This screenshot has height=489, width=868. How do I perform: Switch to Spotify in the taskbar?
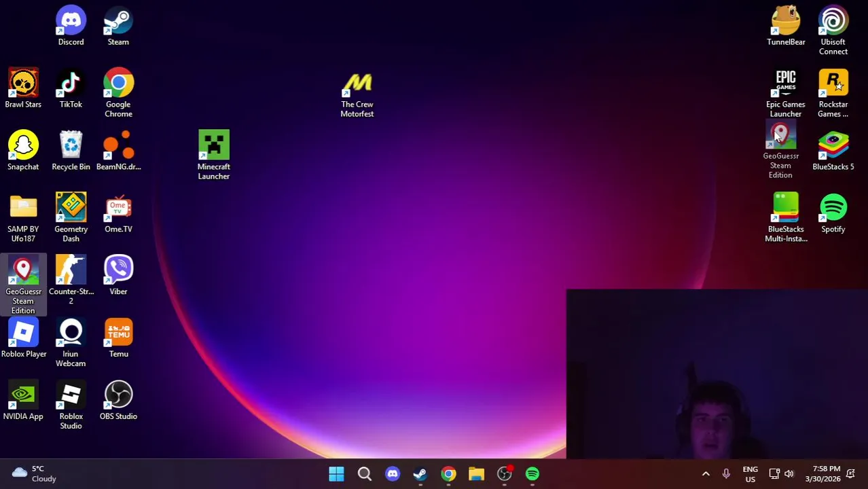pos(532,473)
